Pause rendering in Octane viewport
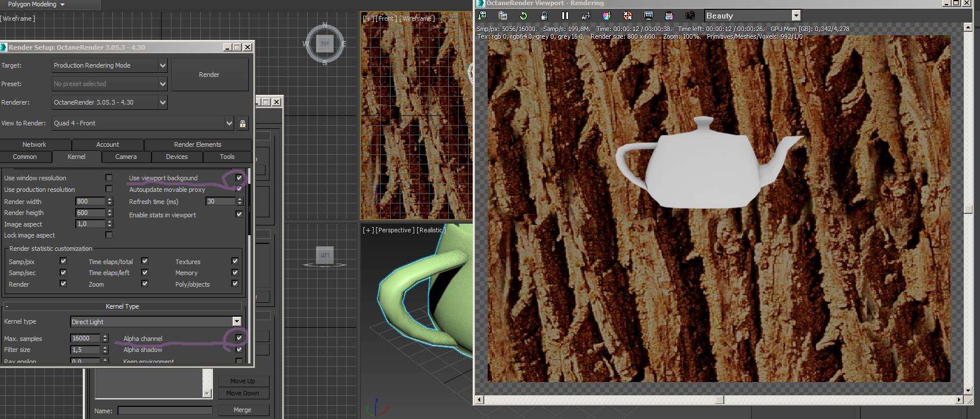This screenshot has width=980, height=419. click(x=565, y=16)
